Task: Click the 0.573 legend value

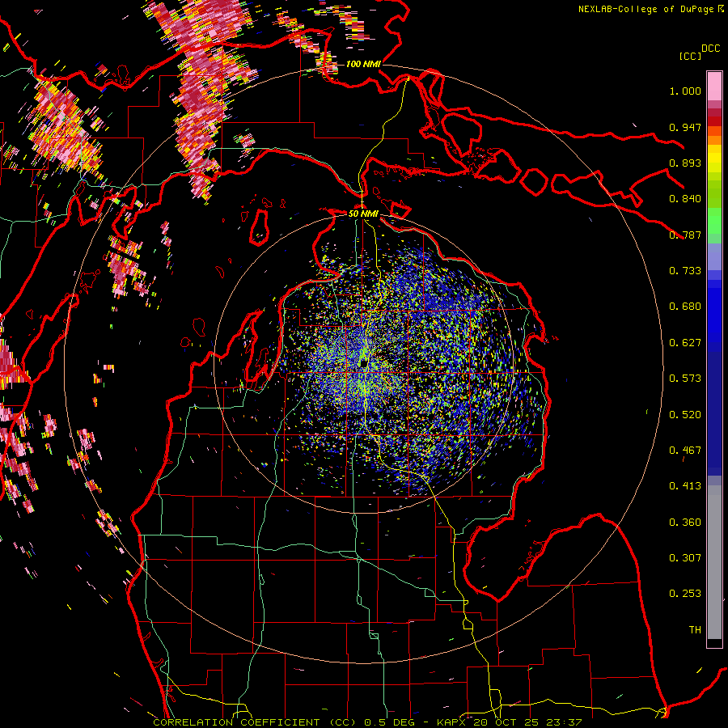Action: pyautogui.click(x=685, y=379)
